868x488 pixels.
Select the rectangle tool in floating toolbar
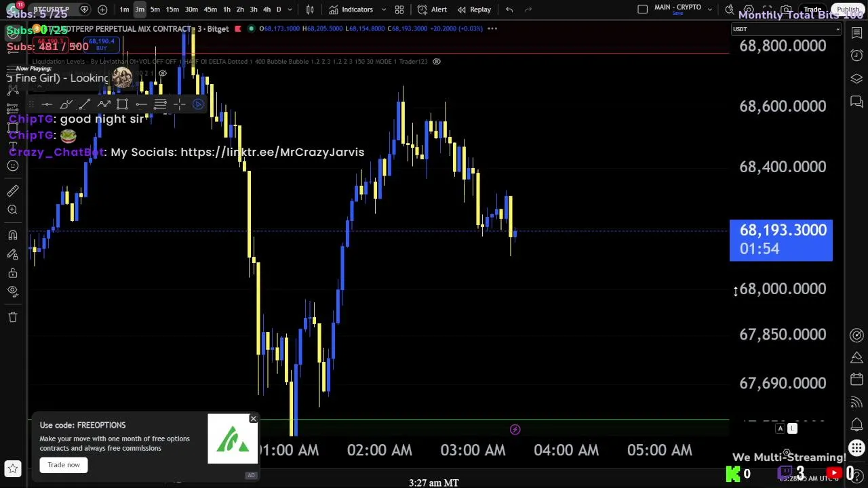pos(122,104)
